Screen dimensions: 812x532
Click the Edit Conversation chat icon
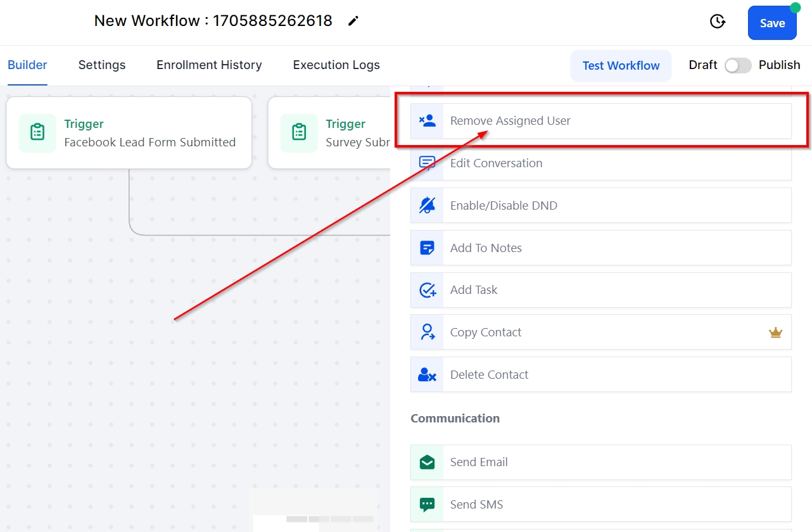click(x=428, y=163)
